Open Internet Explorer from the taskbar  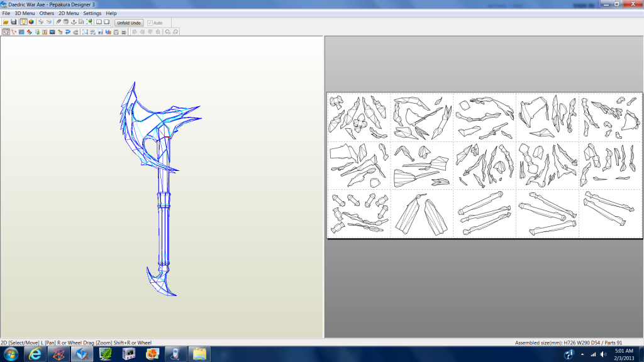(35, 354)
